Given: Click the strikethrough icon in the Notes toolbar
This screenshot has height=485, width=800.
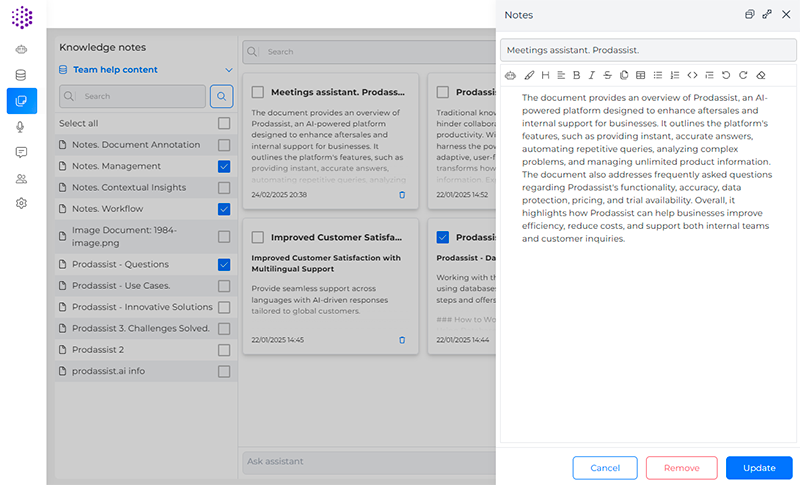Looking at the screenshot, I should 608,75.
